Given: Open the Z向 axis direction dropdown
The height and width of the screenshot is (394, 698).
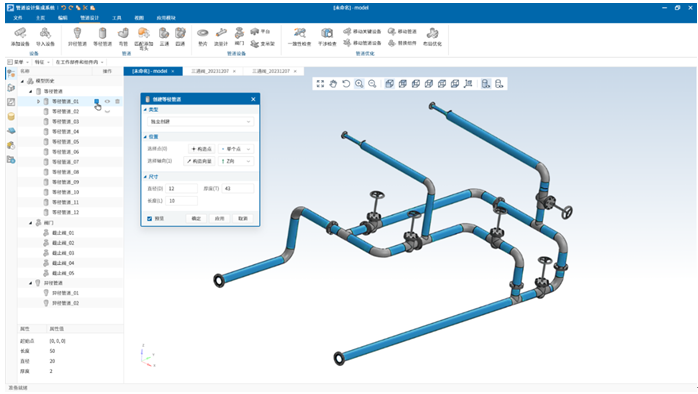Looking at the screenshot, I should tap(236, 161).
